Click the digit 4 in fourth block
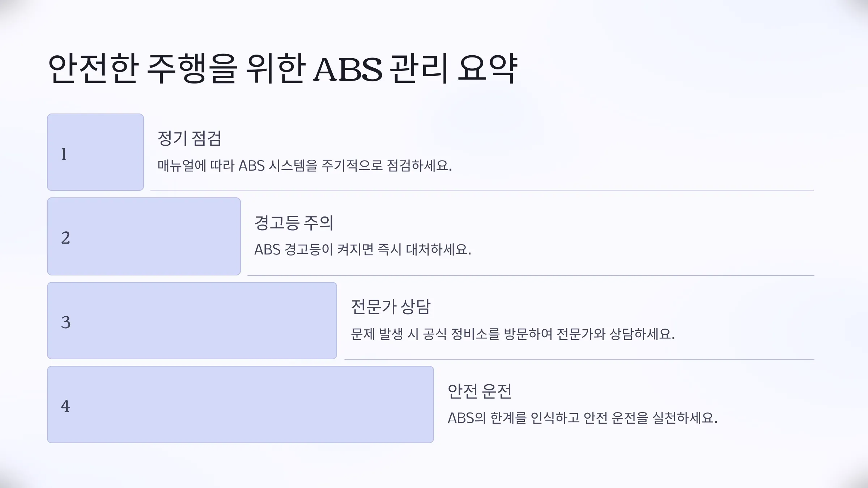The height and width of the screenshot is (488, 868). coord(65,406)
